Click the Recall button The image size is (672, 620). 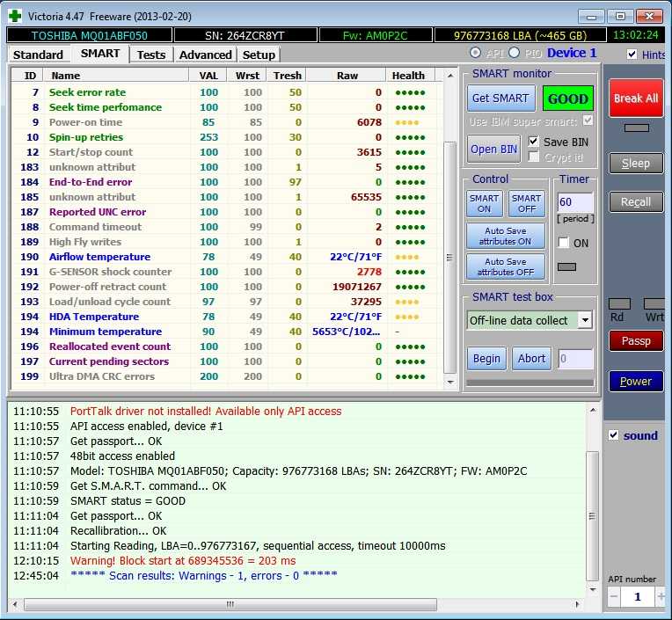(635, 201)
